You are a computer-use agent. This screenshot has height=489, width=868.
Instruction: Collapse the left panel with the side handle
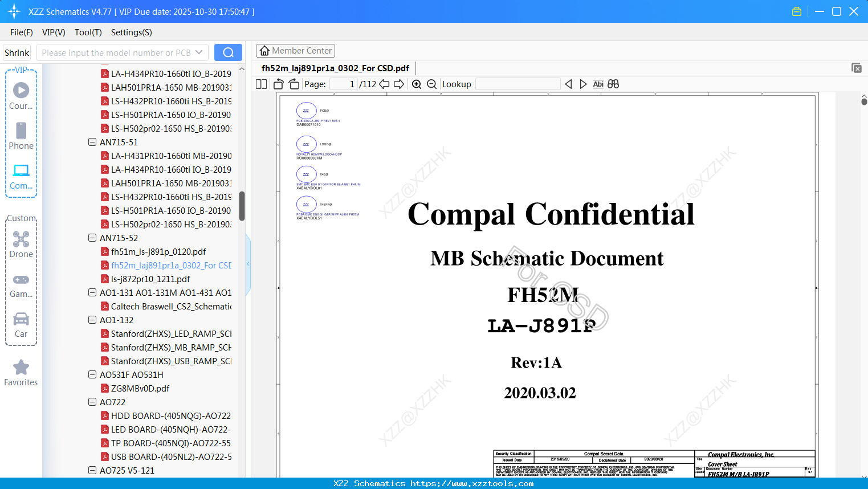(x=248, y=264)
